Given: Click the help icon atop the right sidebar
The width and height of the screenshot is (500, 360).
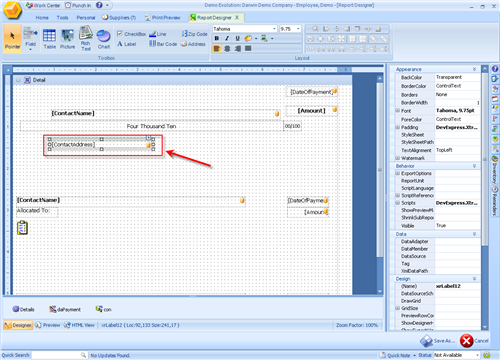Looking at the screenshot, I should 495,69.
